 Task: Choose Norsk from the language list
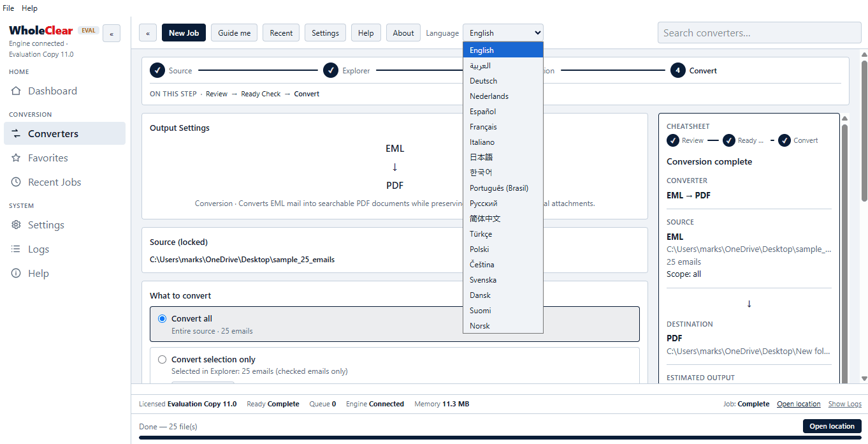click(x=503, y=326)
